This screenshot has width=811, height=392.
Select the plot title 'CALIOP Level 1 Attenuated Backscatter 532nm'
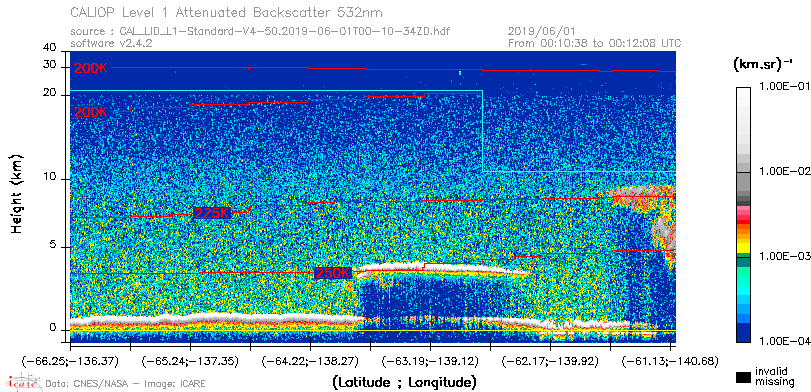pyautogui.click(x=227, y=12)
